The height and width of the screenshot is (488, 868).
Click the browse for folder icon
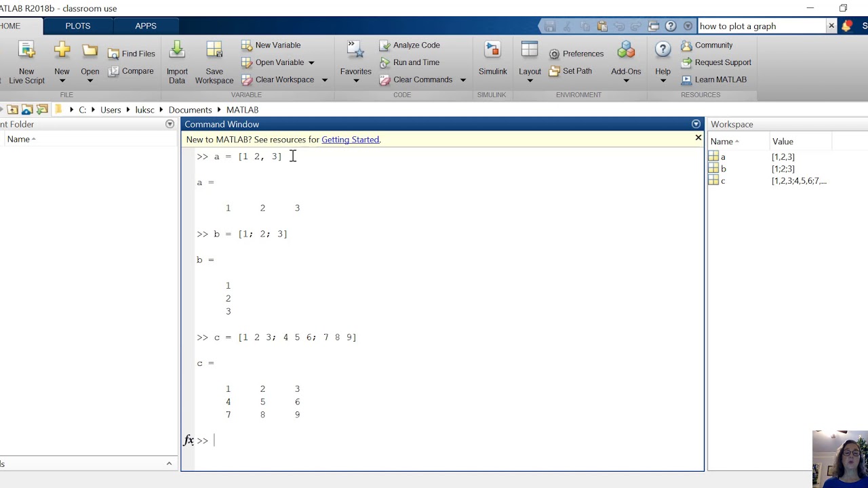(x=42, y=110)
